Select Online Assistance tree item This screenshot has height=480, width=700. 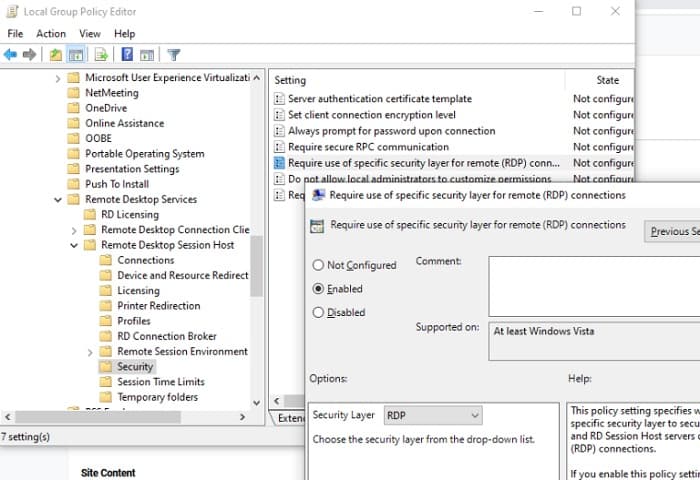coord(125,123)
